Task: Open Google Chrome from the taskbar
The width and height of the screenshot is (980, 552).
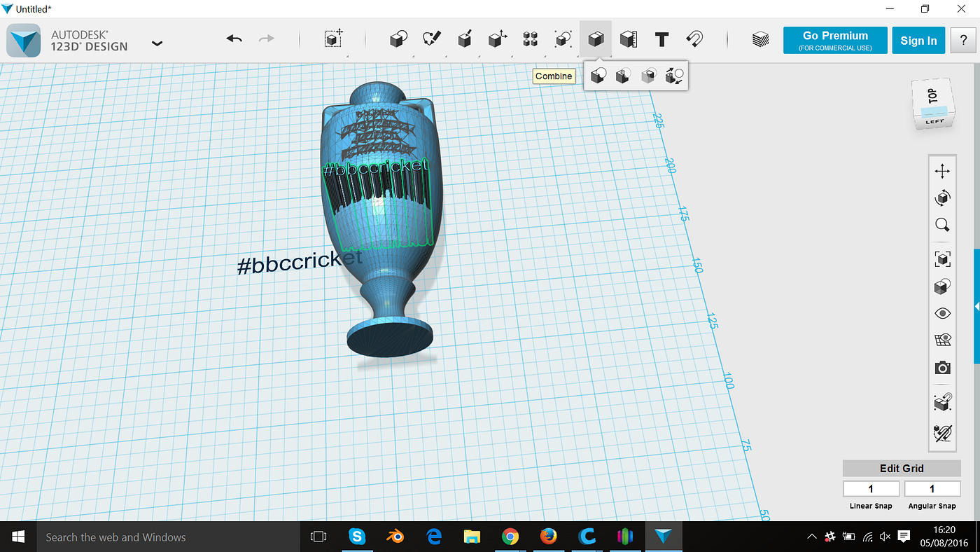Action: tap(510, 537)
